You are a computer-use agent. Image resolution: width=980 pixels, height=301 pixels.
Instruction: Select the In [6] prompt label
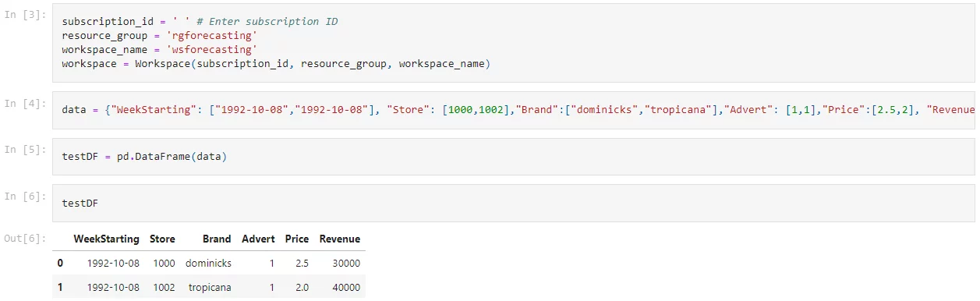click(x=26, y=196)
